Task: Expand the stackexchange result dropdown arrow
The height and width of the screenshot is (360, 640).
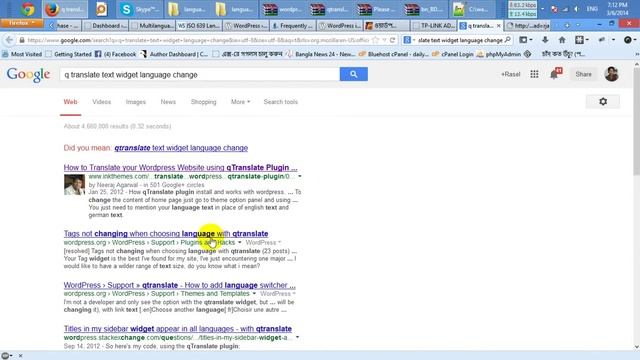Action: pyautogui.click(x=297, y=338)
